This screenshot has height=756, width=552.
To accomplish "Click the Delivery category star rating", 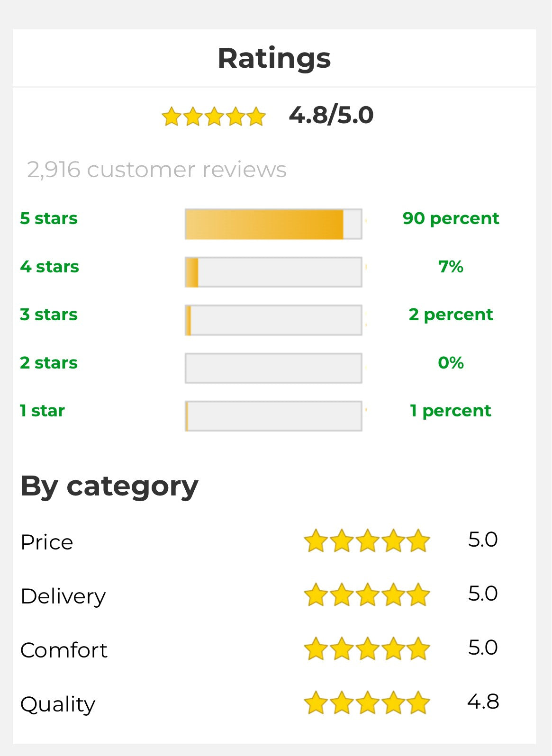I will tap(366, 595).
